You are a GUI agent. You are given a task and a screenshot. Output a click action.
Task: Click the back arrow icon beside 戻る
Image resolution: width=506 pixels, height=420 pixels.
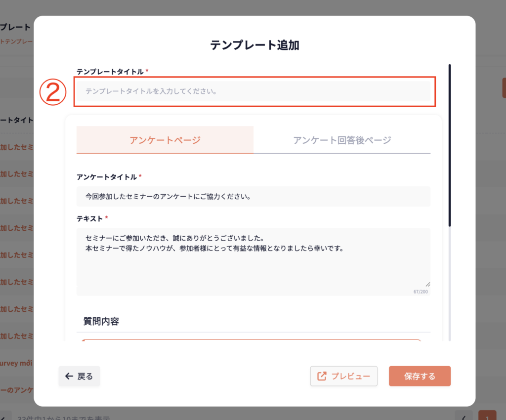[69, 377]
